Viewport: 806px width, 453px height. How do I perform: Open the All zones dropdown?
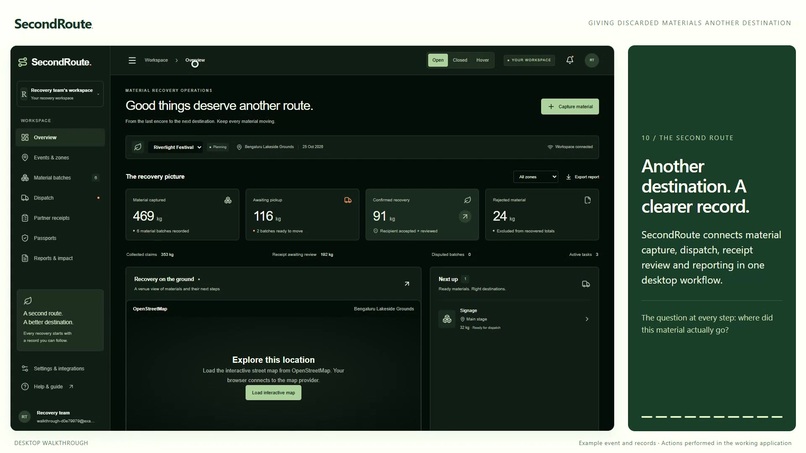[536, 177]
